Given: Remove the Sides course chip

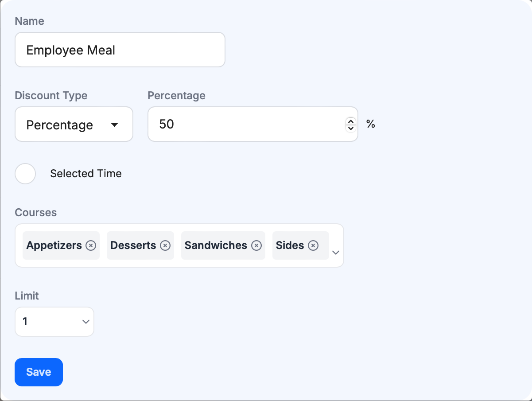Looking at the screenshot, I should click(x=313, y=245).
